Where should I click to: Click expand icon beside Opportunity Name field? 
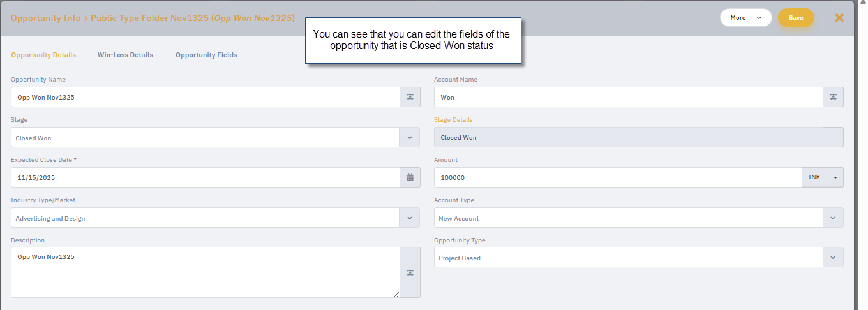point(410,97)
